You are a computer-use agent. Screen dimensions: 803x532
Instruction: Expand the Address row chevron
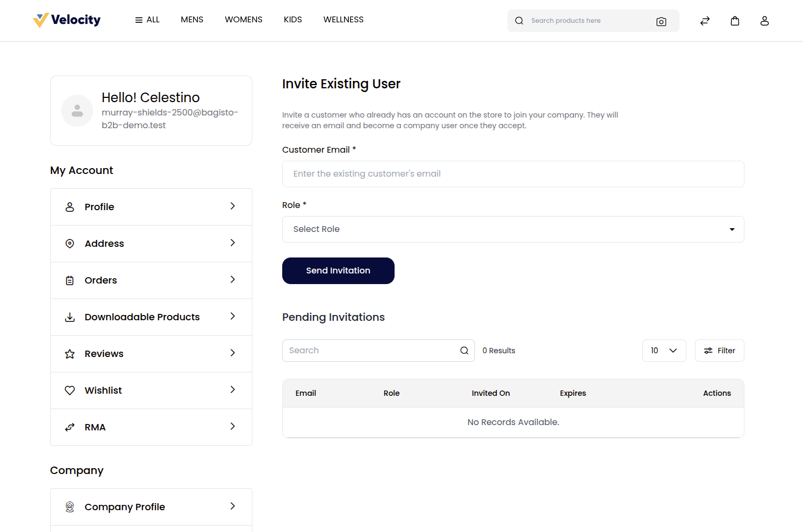click(233, 243)
